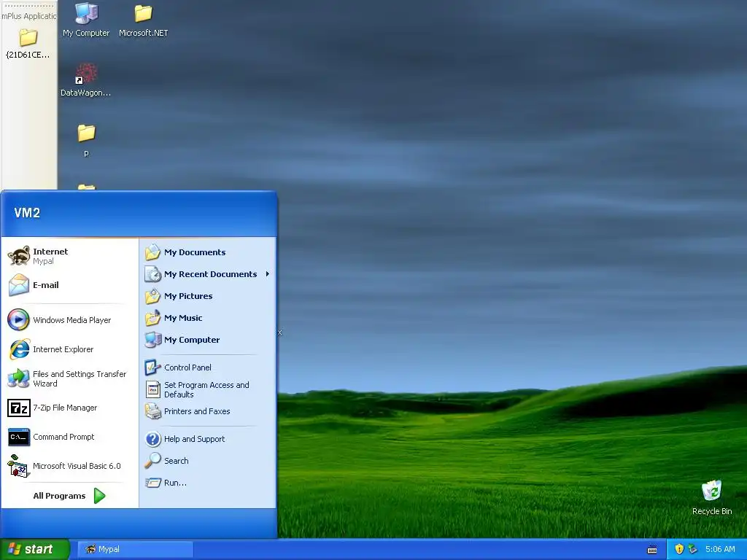
Task: Switch to Mypal taskbar button
Action: tap(135, 549)
